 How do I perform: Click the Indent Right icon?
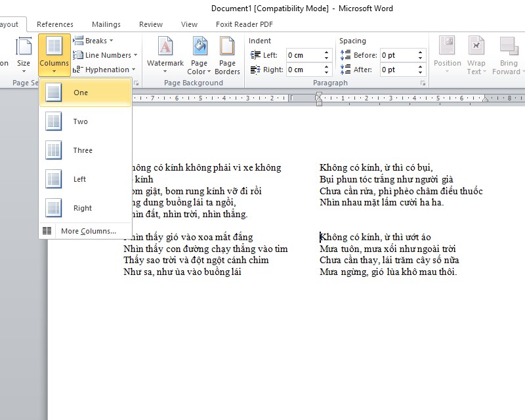click(x=255, y=70)
